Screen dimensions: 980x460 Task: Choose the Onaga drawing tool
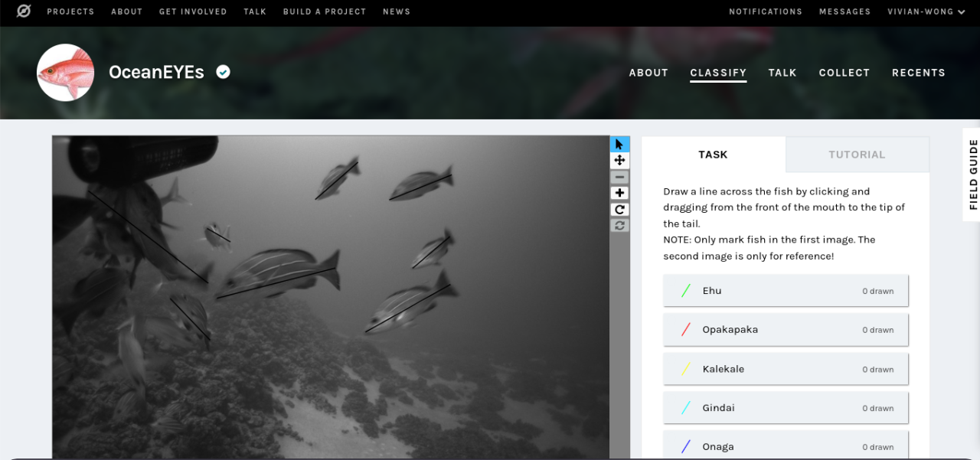click(x=786, y=446)
